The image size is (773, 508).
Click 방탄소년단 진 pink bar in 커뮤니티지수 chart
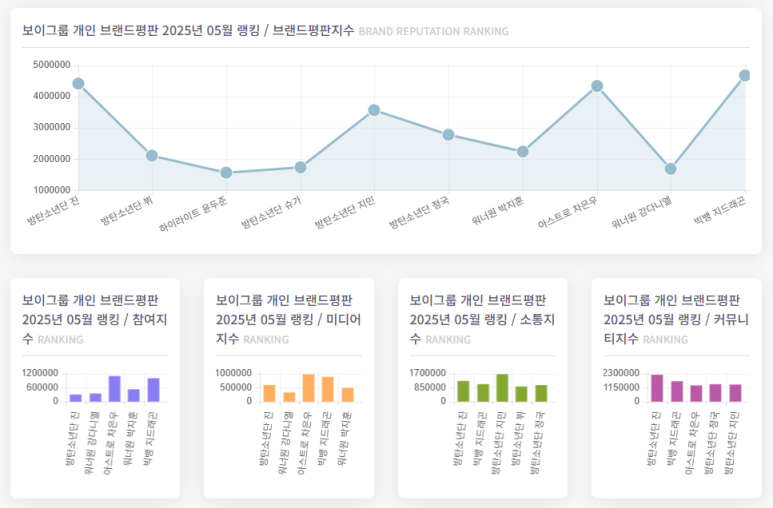click(x=657, y=388)
